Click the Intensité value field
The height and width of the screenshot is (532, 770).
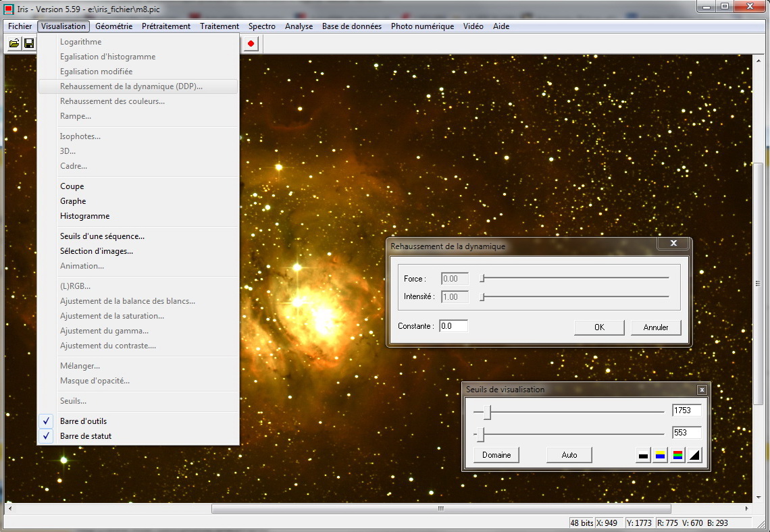tap(455, 297)
